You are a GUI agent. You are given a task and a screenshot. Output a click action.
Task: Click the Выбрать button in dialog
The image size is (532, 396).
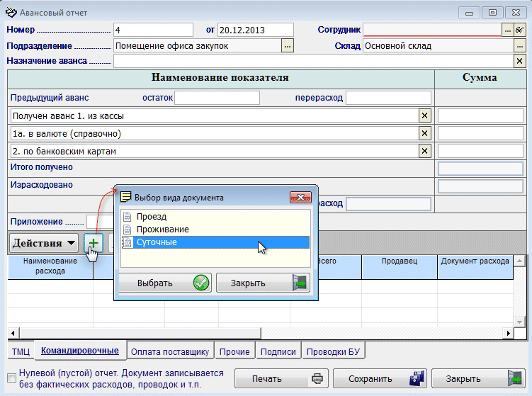(x=165, y=283)
